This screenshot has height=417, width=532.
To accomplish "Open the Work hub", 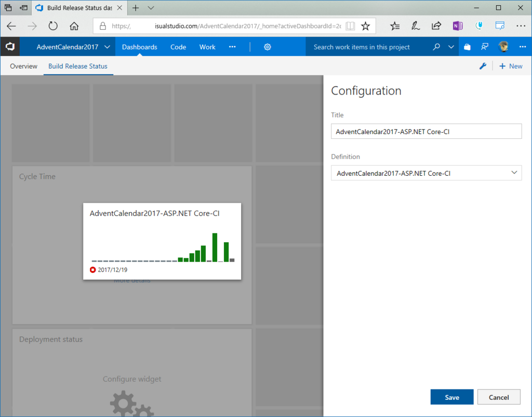I will (207, 47).
